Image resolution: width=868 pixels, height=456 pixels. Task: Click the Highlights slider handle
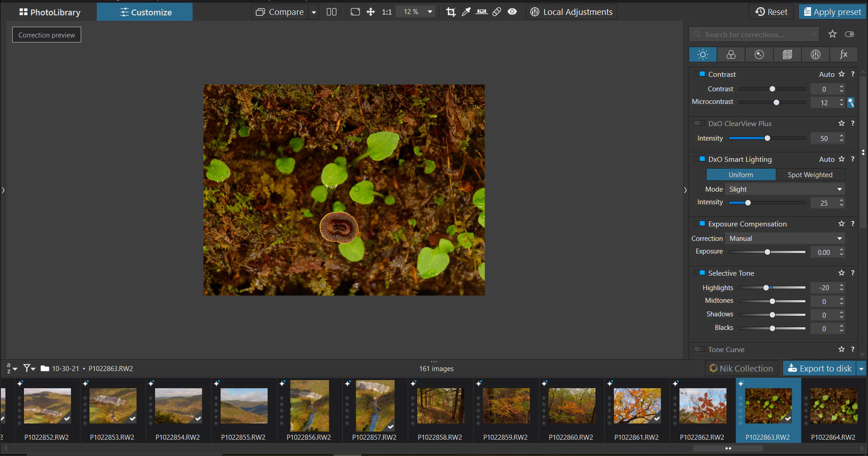[766, 288]
